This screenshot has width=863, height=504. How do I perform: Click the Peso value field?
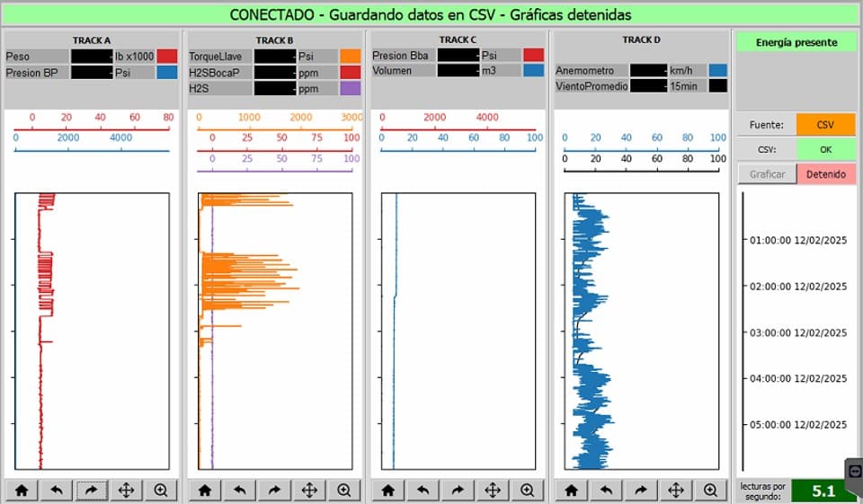(x=92, y=56)
